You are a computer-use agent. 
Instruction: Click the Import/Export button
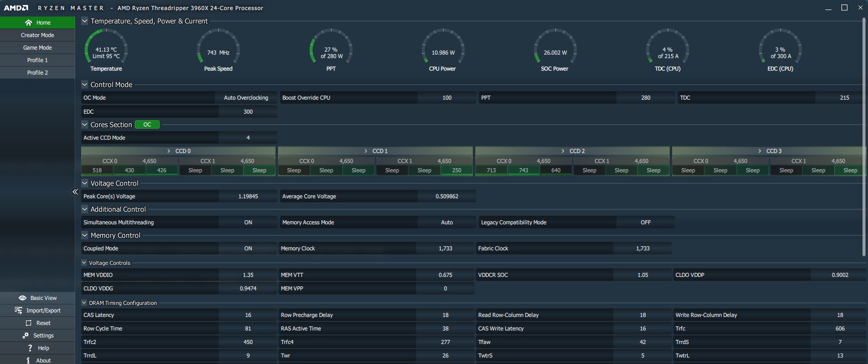(x=38, y=310)
